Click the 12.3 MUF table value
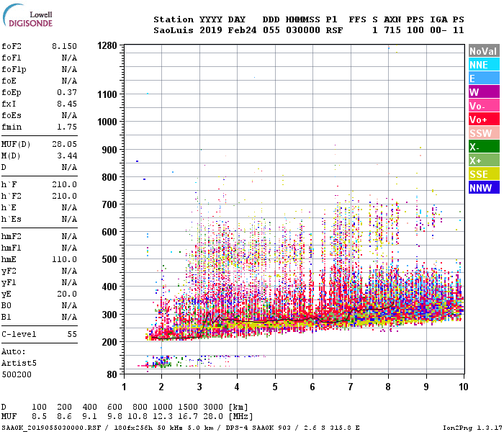This screenshot has width=504, height=432. click(162, 417)
